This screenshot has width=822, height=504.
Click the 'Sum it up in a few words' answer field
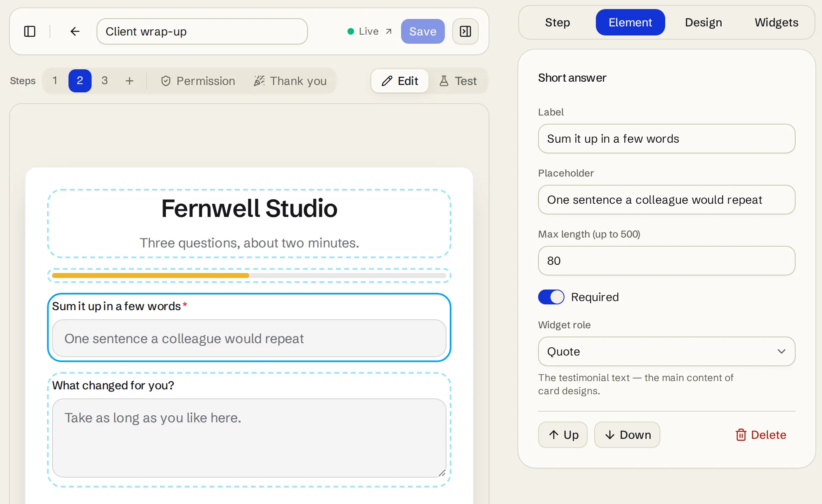(249, 338)
